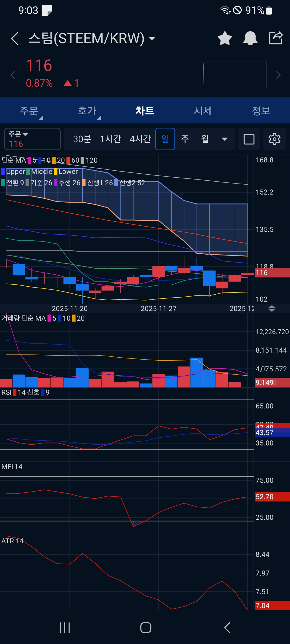Tap the share icon in header
This screenshot has width=290, height=644.
click(276, 38)
